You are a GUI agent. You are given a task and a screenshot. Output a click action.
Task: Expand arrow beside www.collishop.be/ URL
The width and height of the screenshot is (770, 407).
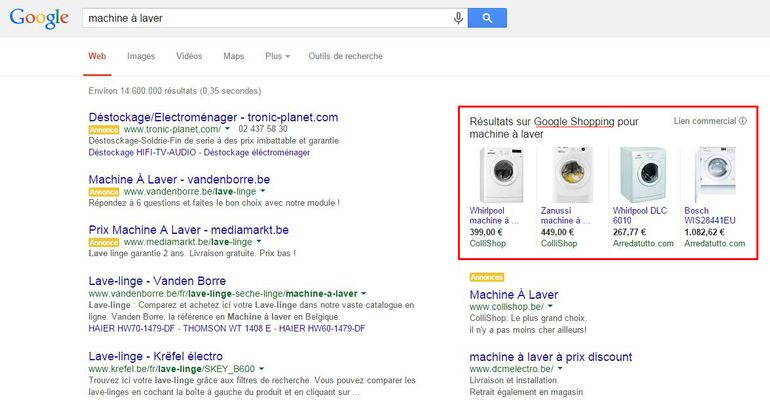(550, 306)
